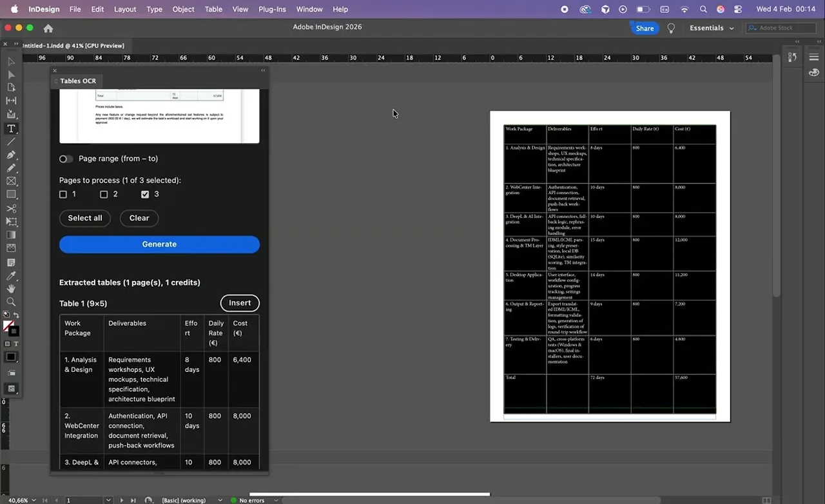
Task: Click the Adobe Stock search field
Action: click(781, 28)
